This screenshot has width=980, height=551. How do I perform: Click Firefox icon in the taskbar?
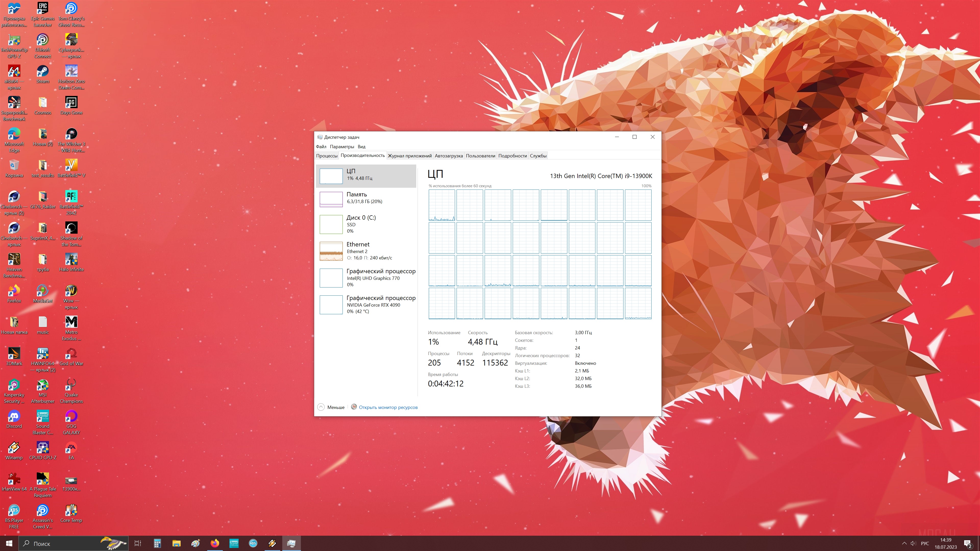coord(215,543)
